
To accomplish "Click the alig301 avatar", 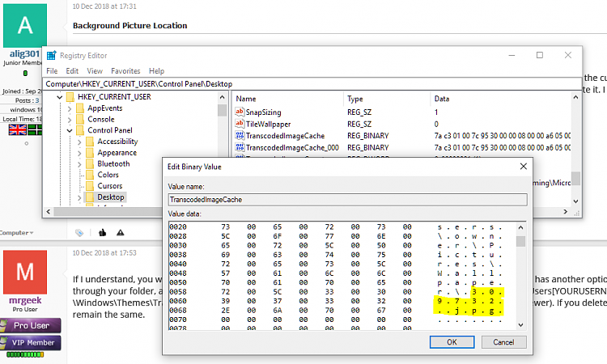I will point(25,26).
